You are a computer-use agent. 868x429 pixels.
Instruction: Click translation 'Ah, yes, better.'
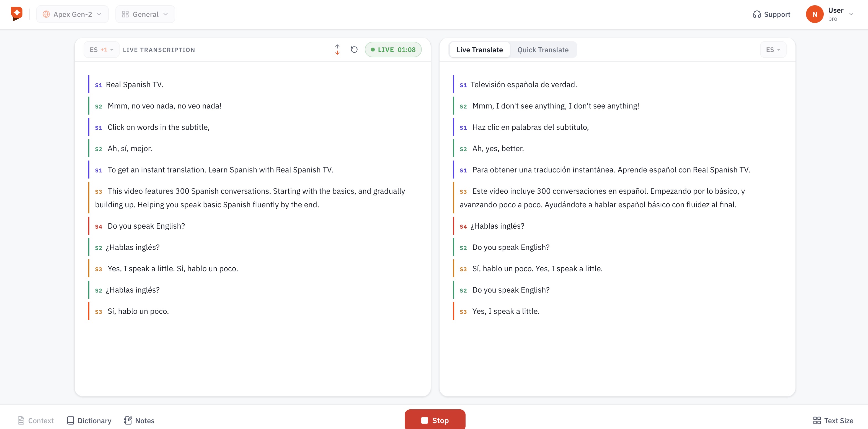(498, 148)
